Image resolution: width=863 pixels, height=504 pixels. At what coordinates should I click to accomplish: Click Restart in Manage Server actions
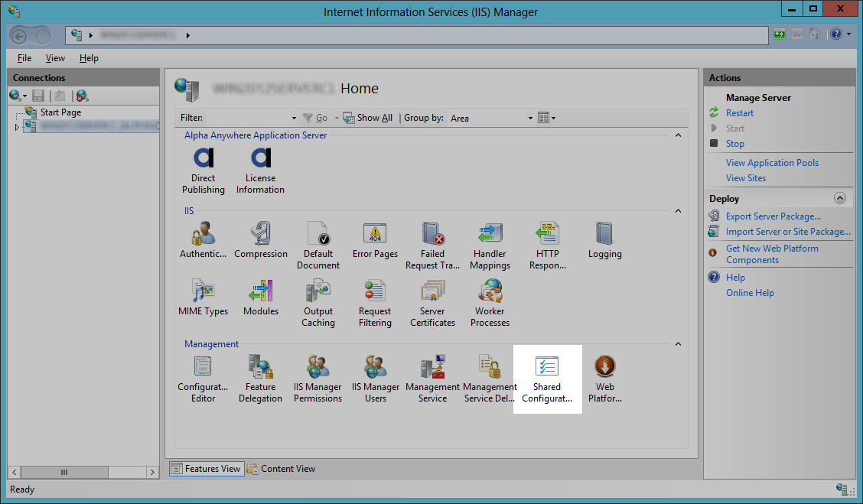coord(739,113)
